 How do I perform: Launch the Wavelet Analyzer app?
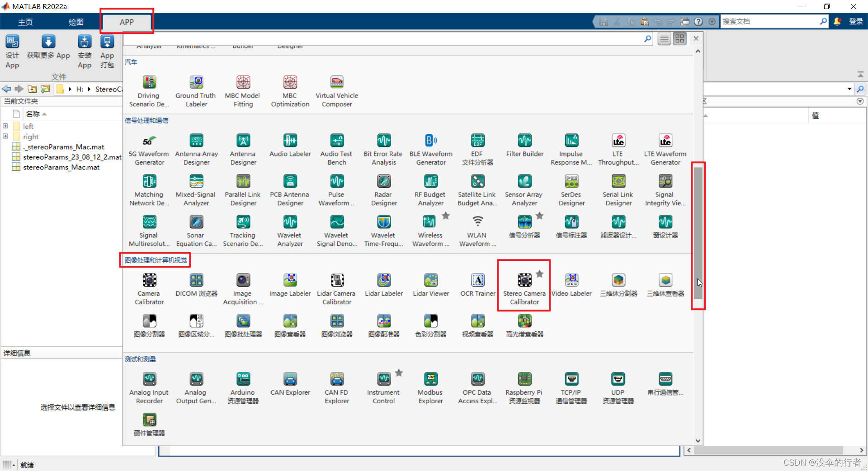point(290,231)
